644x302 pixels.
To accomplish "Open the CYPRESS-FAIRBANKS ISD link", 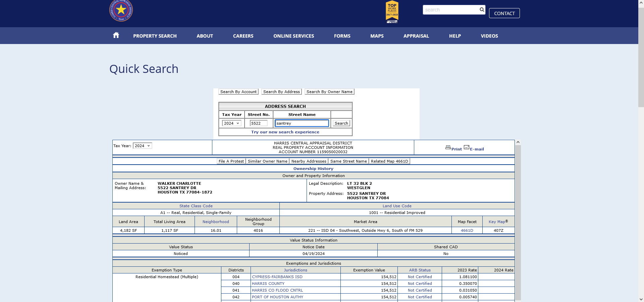I will pos(277,277).
